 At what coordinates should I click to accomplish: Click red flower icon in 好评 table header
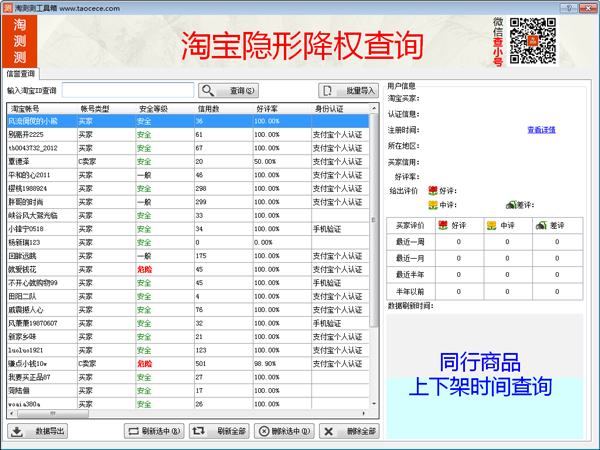point(443,225)
